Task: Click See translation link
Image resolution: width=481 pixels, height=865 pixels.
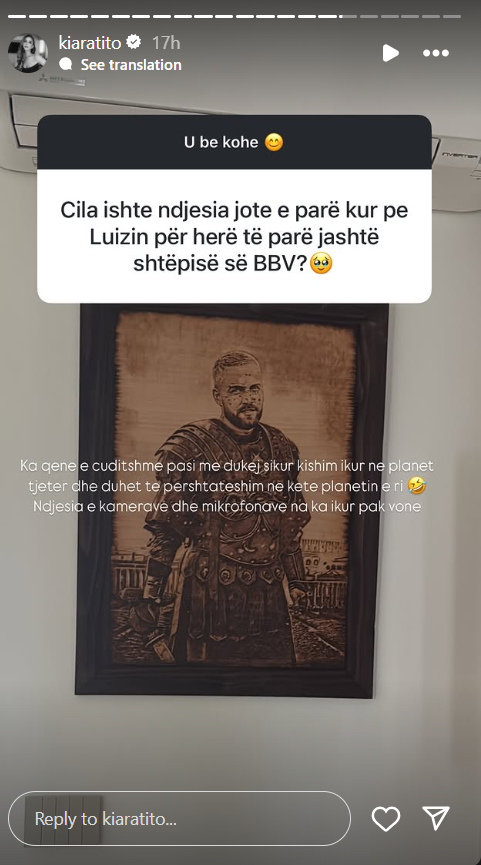Action: (131, 65)
